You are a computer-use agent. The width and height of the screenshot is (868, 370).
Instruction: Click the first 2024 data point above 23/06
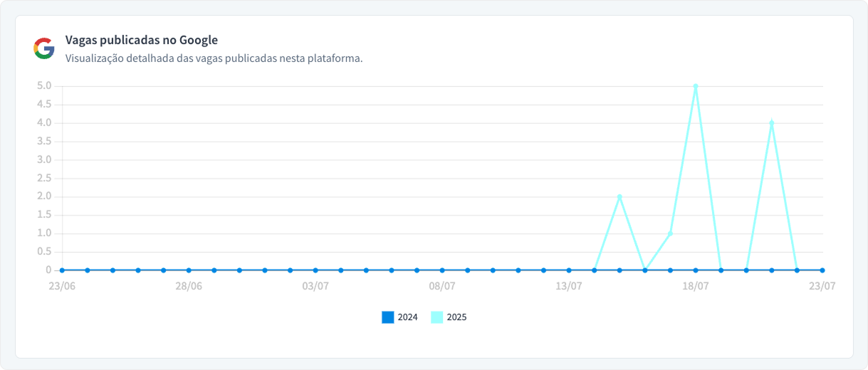click(62, 270)
